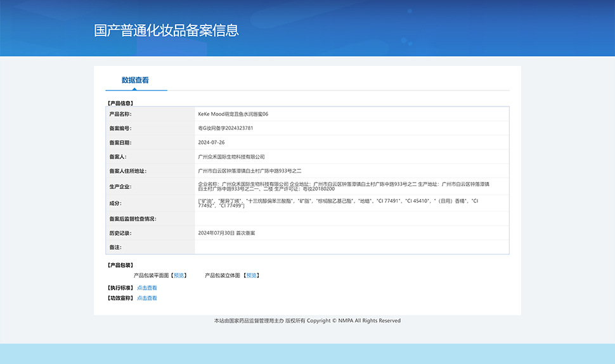615x364 pixels.
Task: Click registrant address value 广州市白云区钟落潭镇
Action: point(250,171)
